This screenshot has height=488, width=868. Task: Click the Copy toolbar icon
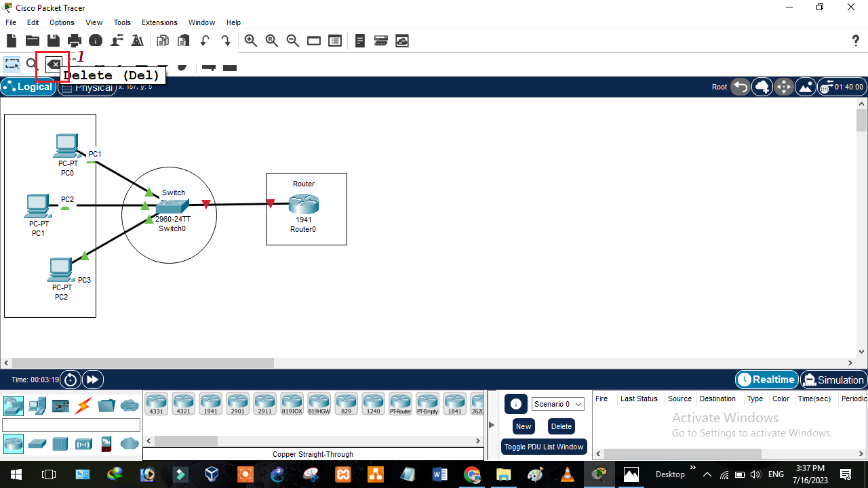(163, 41)
